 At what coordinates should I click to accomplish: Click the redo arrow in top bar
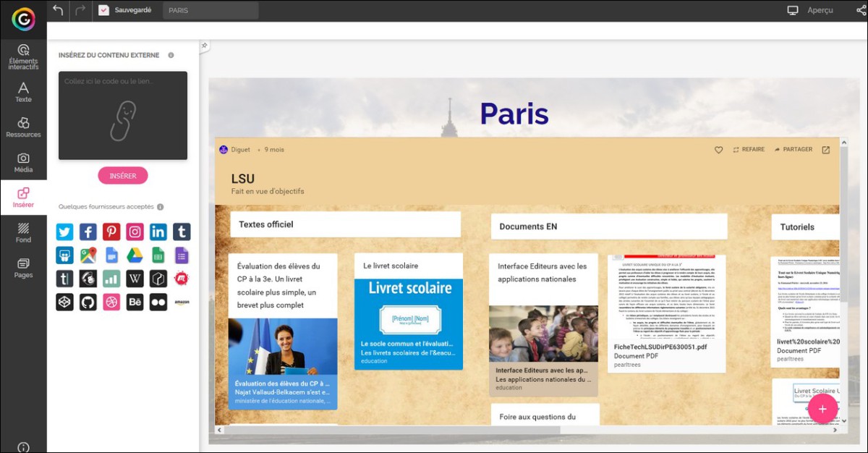(x=80, y=10)
